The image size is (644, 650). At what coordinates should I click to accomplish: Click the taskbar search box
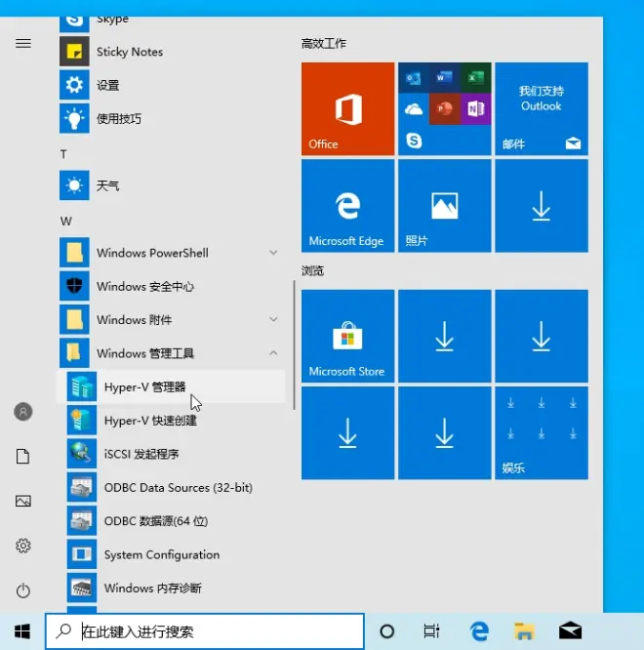205,631
